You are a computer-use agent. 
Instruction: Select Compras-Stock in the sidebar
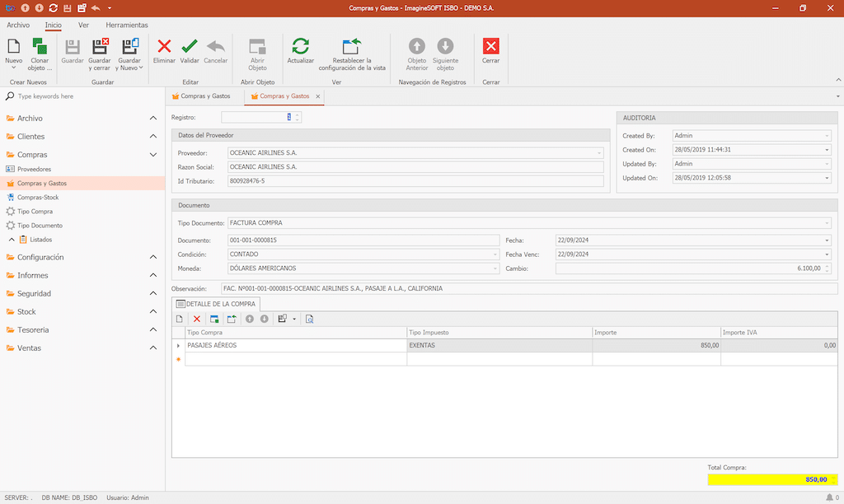[38, 198]
